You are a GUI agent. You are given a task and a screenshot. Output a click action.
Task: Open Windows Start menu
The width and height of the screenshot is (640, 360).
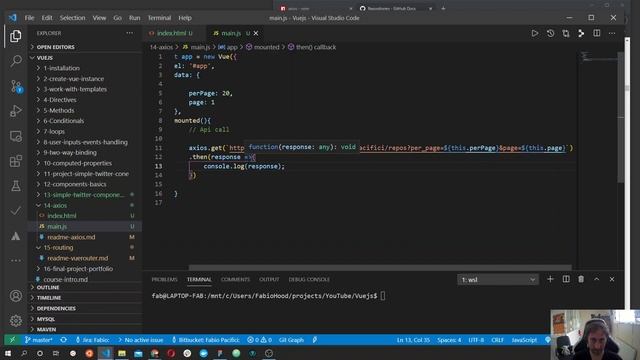8,353
